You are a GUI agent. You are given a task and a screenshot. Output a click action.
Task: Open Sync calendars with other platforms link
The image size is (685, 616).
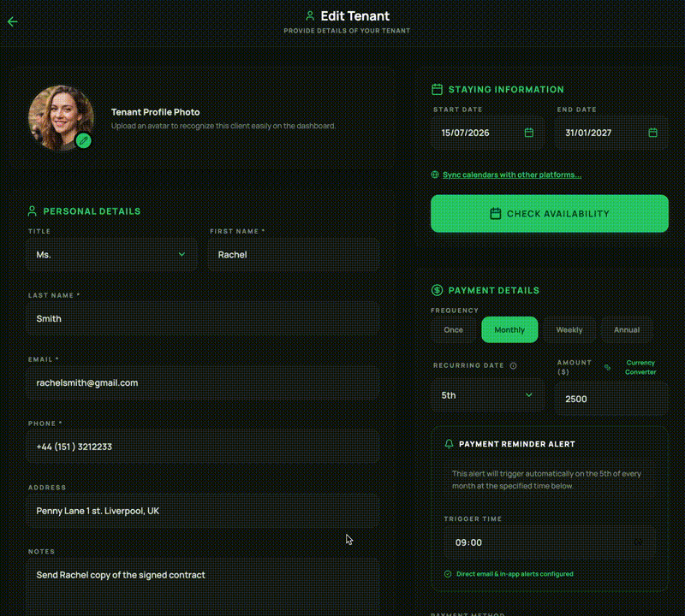pos(512,175)
